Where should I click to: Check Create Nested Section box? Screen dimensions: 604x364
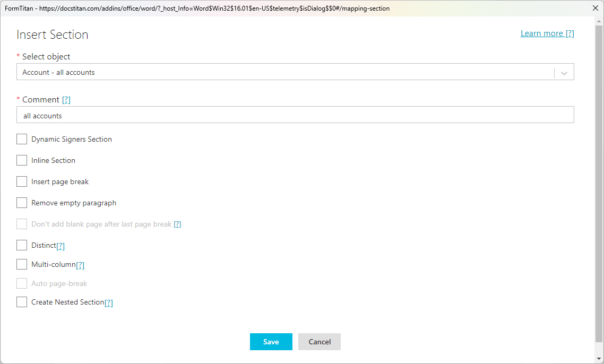coord(22,302)
